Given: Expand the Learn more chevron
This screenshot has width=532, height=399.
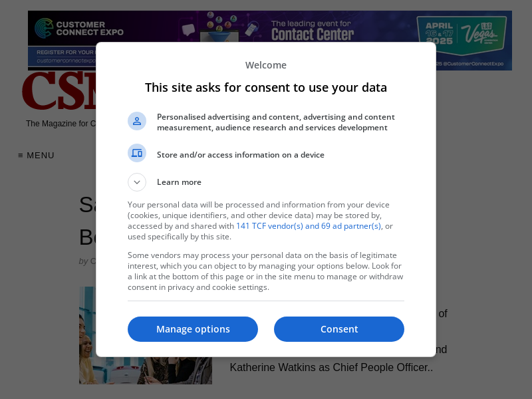Looking at the screenshot, I should (137, 182).
